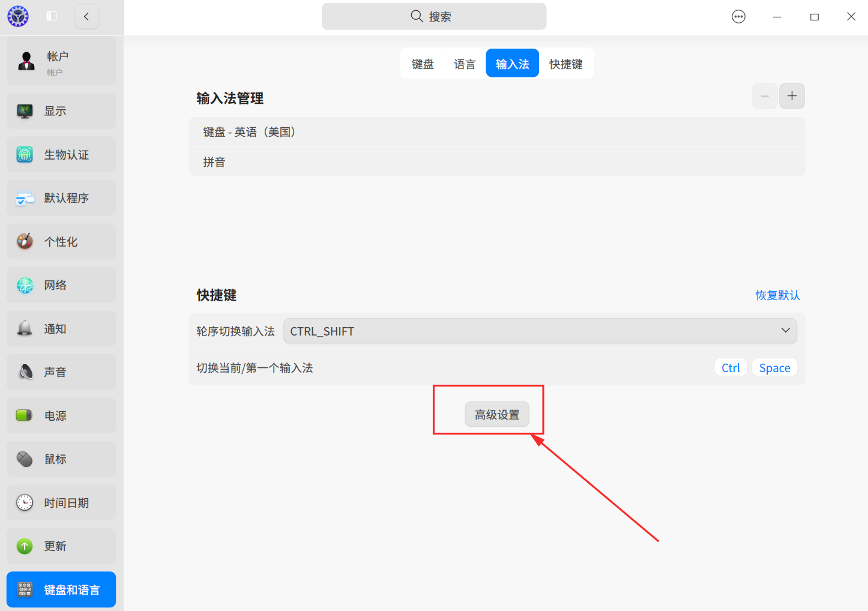868x611 pixels.
Task: Open 鼠标 label in sidebar
Action: [55, 459]
